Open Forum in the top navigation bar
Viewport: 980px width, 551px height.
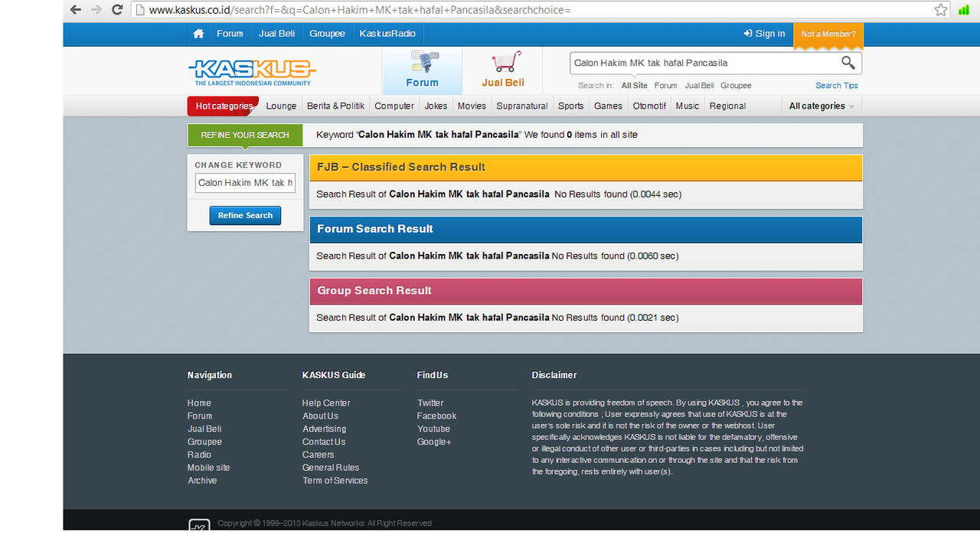tap(230, 34)
